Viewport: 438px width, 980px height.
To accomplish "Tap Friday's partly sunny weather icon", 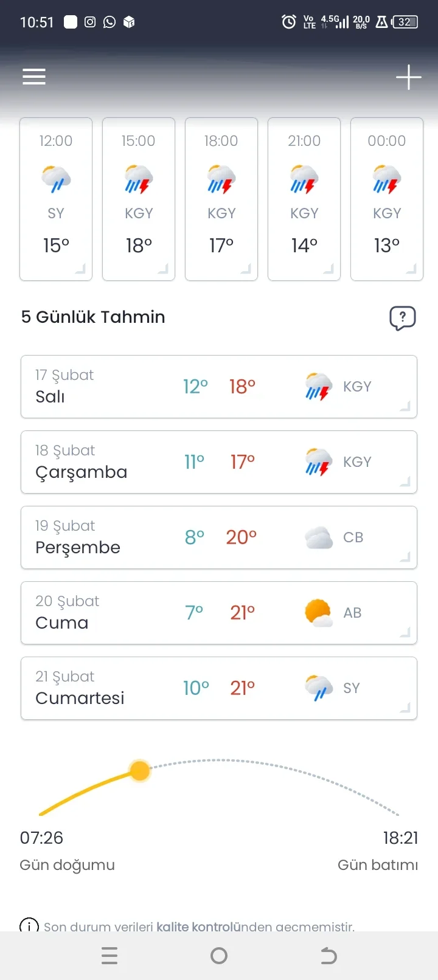I will [318, 613].
